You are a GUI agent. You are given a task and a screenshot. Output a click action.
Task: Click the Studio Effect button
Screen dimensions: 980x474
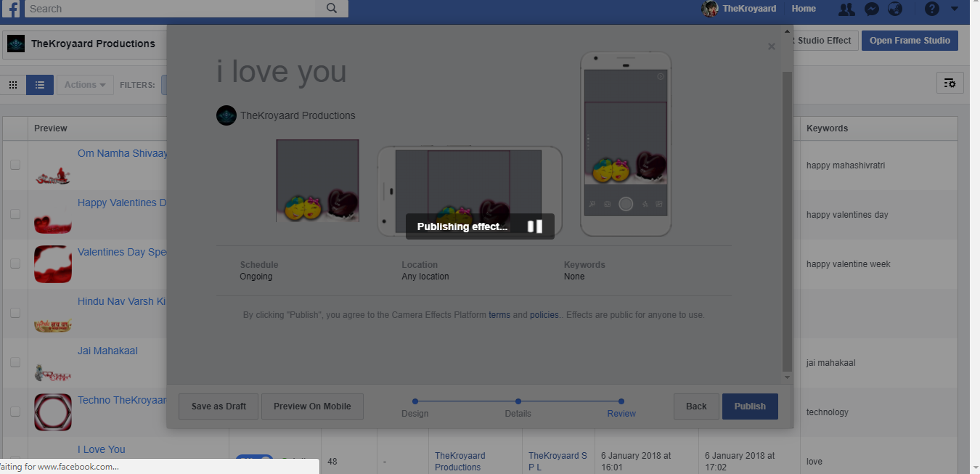pos(826,41)
